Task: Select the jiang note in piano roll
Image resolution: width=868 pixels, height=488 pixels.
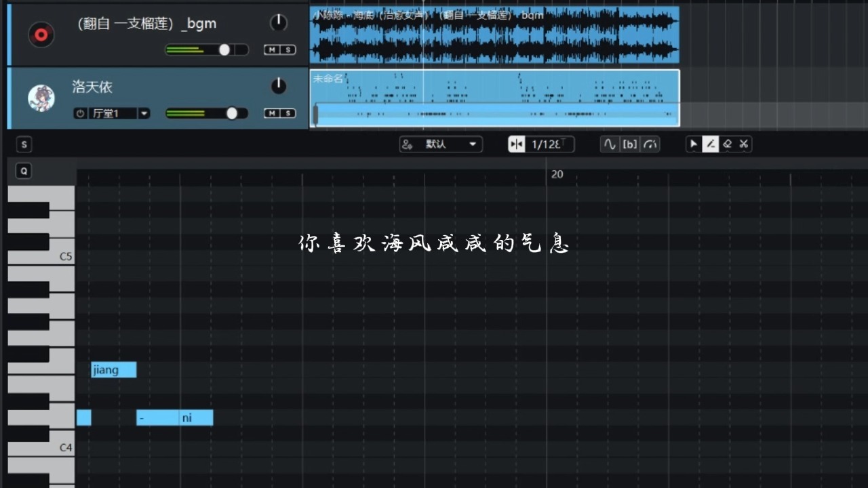Action: click(x=114, y=369)
